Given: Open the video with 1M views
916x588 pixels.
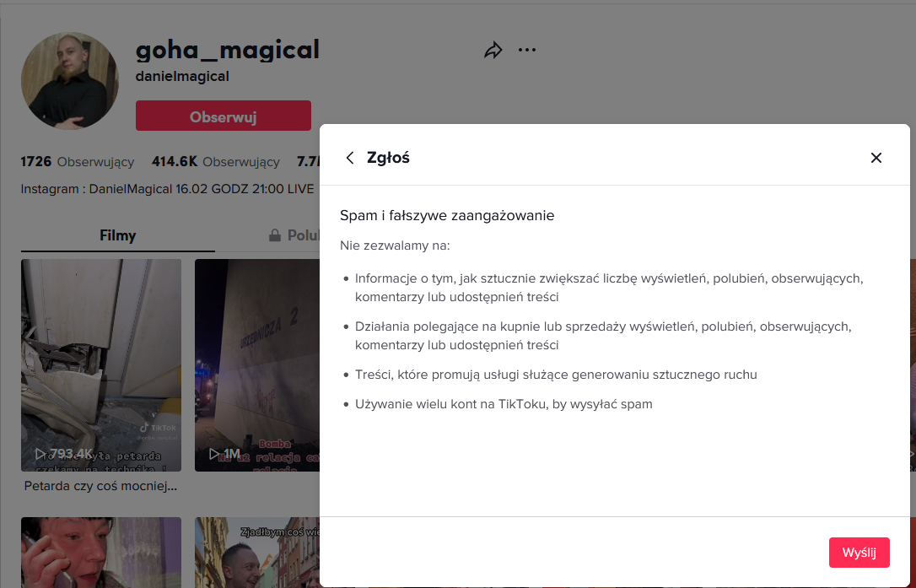Looking at the screenshot, I should tap(257, 363).
